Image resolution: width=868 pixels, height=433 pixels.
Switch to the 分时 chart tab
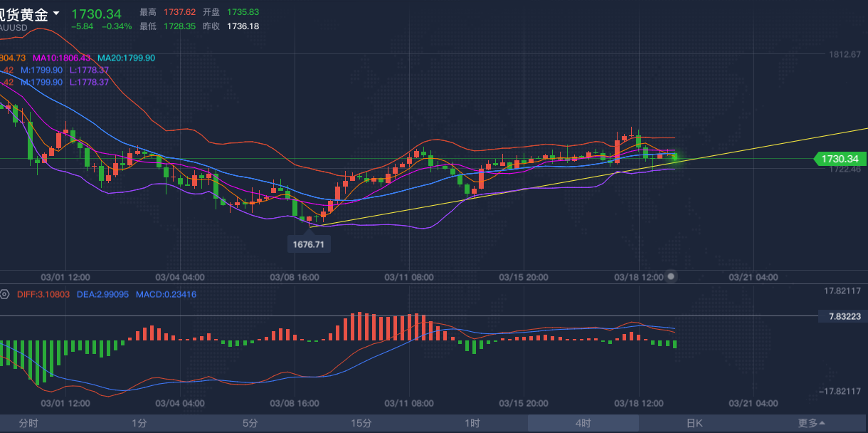click(x=28, y=423)
